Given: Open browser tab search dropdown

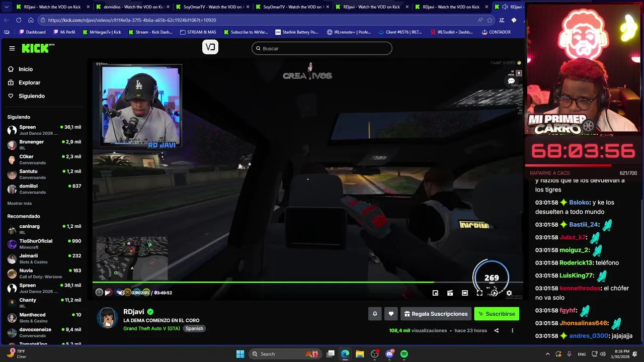Looking at the screenshot, I should [x=6, y=7].
